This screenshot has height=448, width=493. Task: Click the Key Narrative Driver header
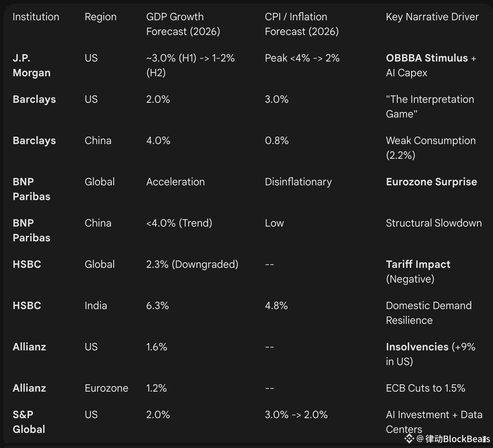432,17
